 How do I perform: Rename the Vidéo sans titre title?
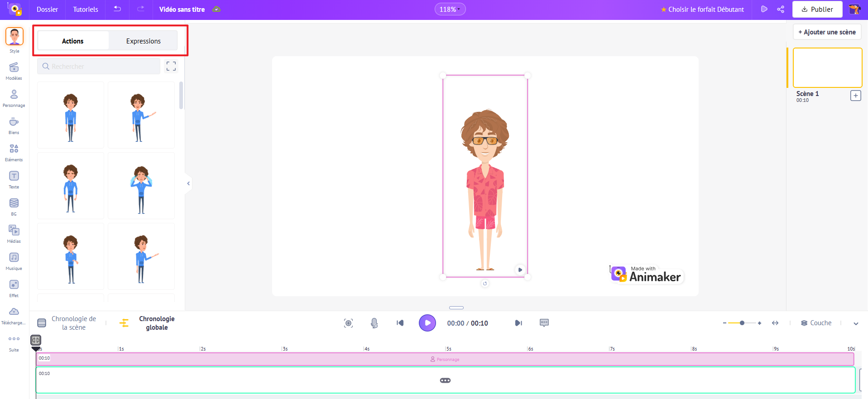(x=182, y=9)
